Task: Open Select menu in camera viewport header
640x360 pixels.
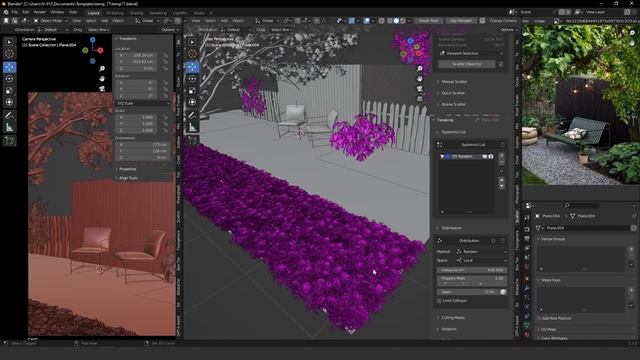Action: 91,20
